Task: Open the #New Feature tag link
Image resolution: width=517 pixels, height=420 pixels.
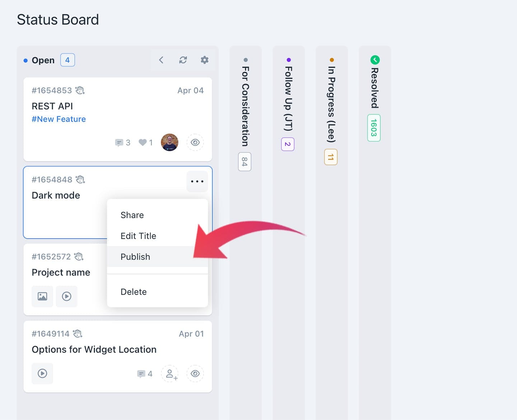Action: 59,119
